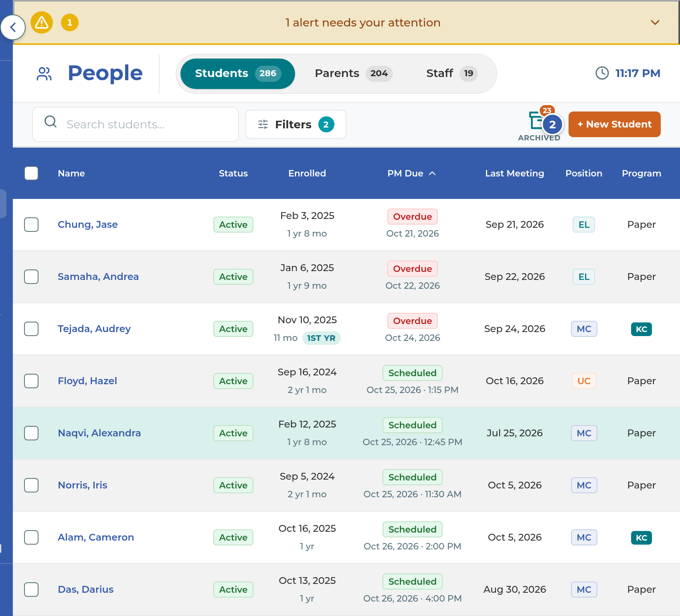The height and width of the screenshot is (616, 680).
Task: Click the KC program badge for Alam, Cameron
Action: tap(642, 538)
